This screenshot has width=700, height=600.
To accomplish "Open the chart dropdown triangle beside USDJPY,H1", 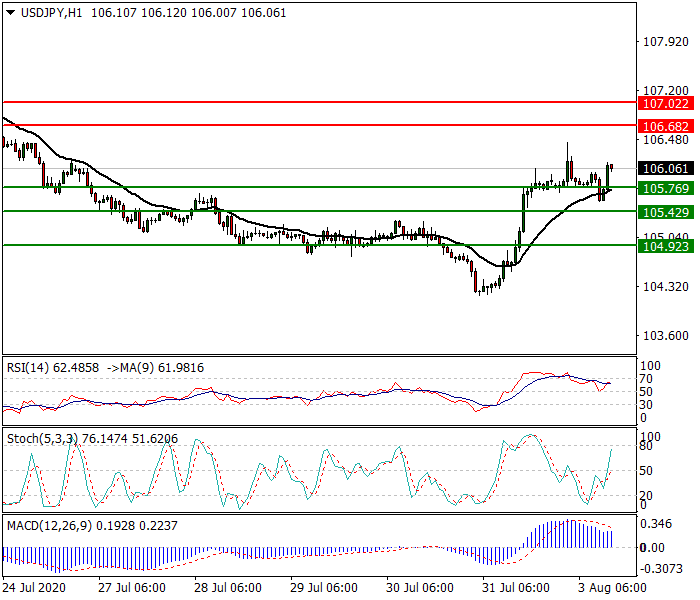I will click(x=11, y=13).
